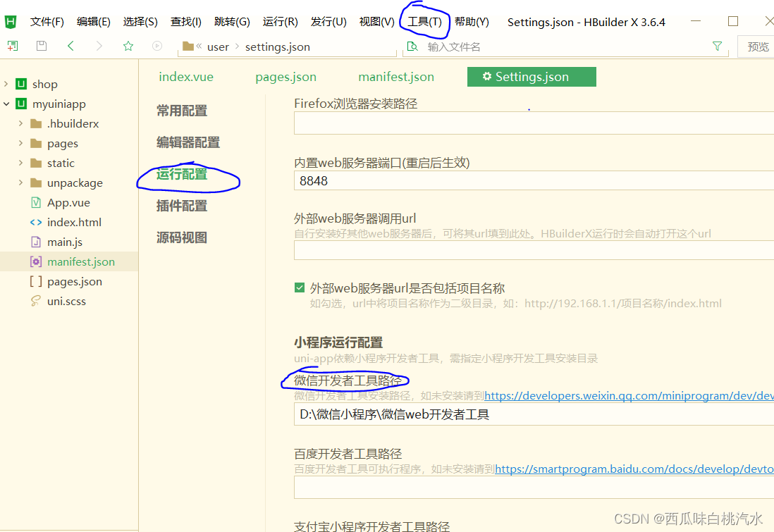Screen dimensions: 774x532
Task: Expand the unpackage folder in the sidebar
Action: pos(22,183)
